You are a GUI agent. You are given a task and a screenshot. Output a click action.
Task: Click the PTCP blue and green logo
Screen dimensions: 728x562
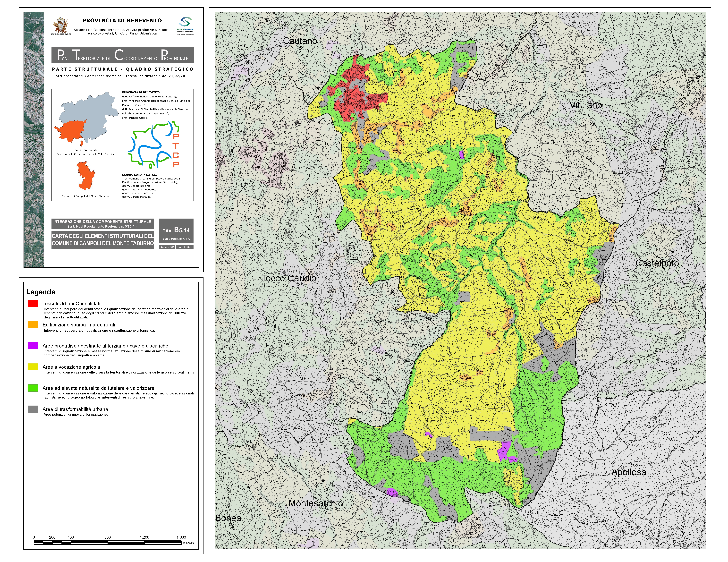tap(154, 144)
